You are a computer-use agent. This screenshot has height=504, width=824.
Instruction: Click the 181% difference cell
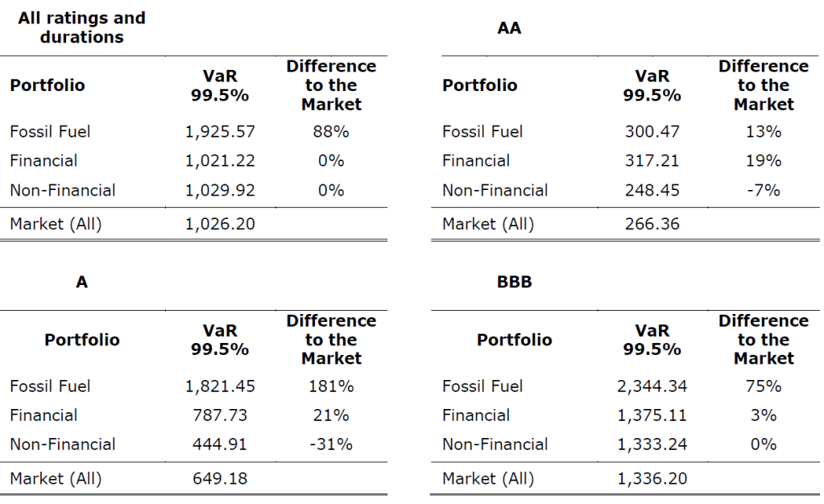point(330,386)
